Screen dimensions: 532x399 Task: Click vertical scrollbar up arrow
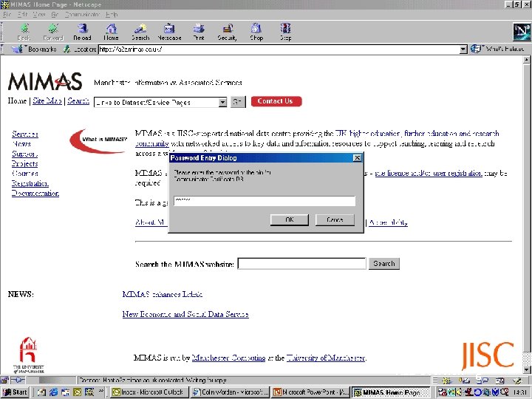coord(527,60)
